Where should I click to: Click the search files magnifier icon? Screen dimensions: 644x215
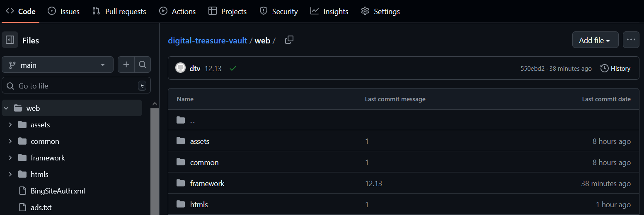142,64
